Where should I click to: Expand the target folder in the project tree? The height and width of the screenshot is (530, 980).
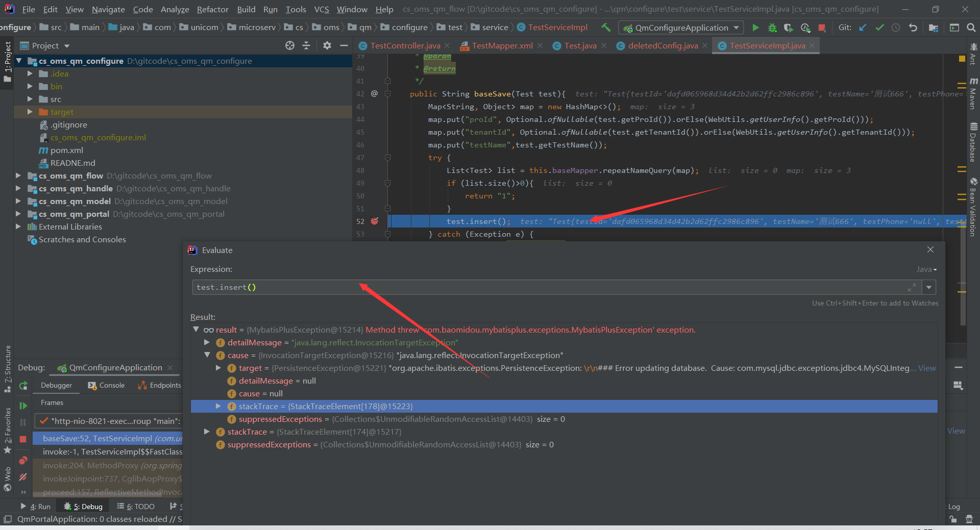point(30,112)
